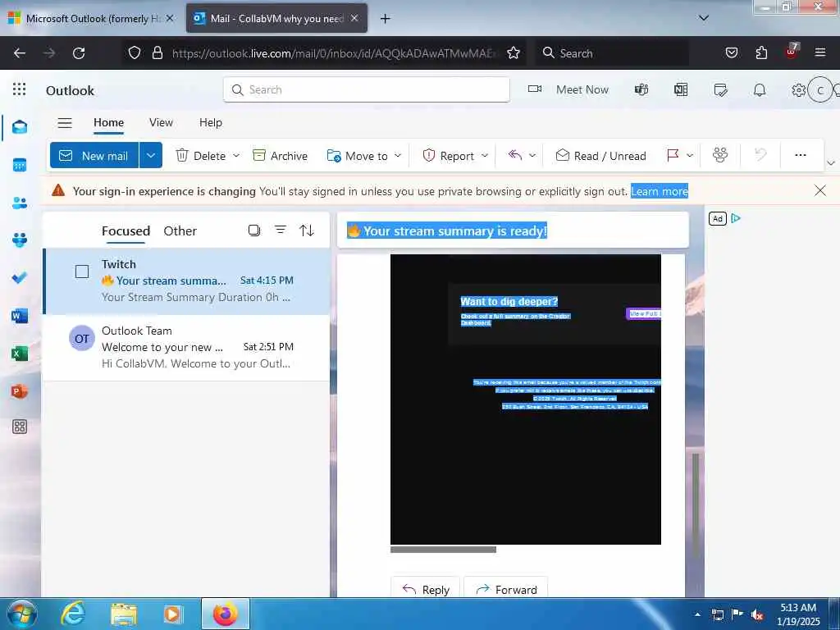
Task: Switch to the Microsoft Outlook browser tab
Action: click(92, 18)
